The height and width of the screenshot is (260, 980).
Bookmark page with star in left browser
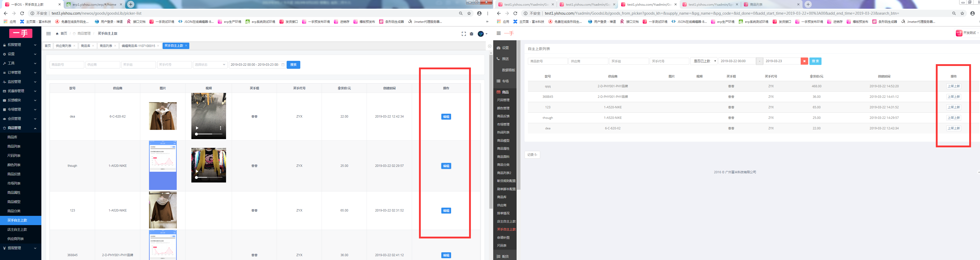(469, 13)
